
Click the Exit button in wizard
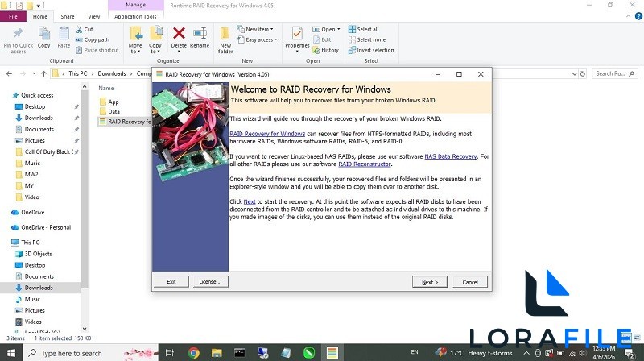point(171,282)
